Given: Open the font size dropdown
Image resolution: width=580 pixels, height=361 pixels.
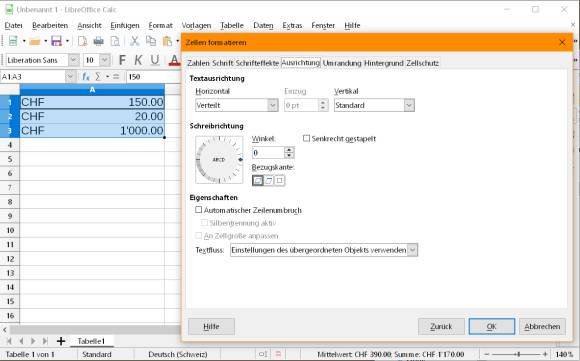Looking at the screenshot, I should click(105, 60).
